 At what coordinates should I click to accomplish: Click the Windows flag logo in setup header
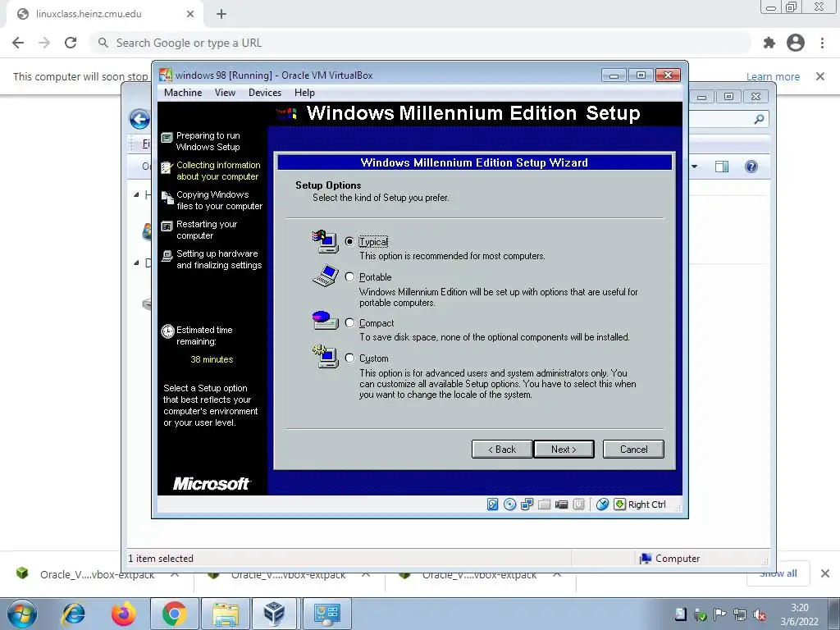coord(286,113)
